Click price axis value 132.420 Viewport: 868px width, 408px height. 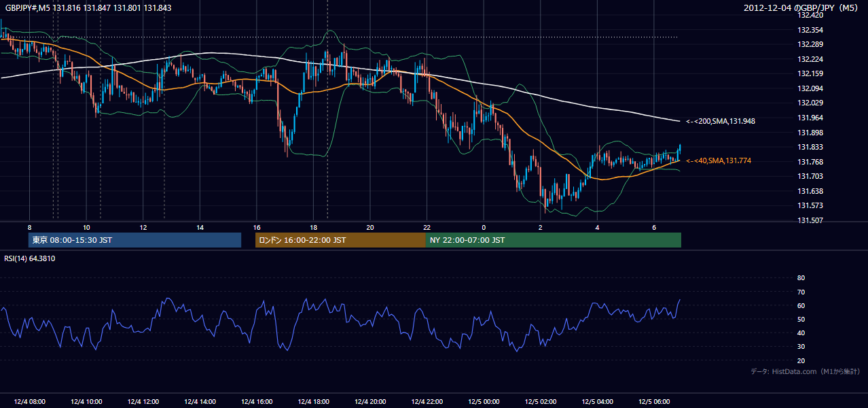point(810,15)
